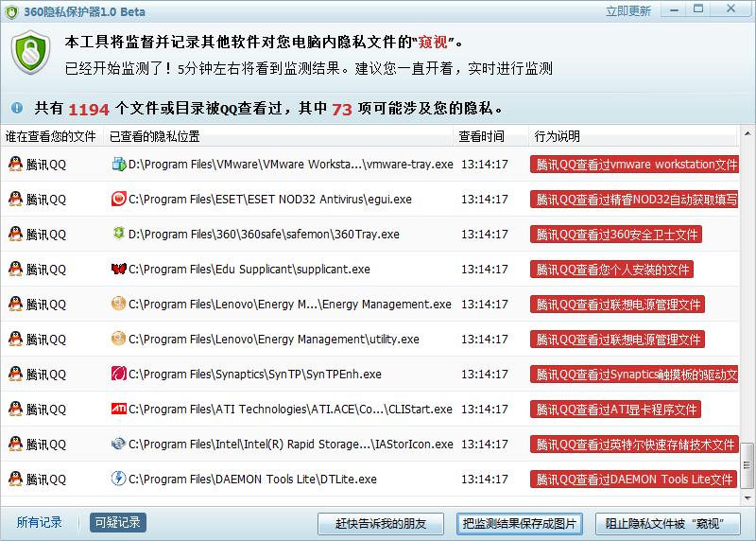Click the 腾讯QQ查看过360安全卫士文件 label
Image resolution: width=756 pixels, height=541 pixels.
(616, 234)
